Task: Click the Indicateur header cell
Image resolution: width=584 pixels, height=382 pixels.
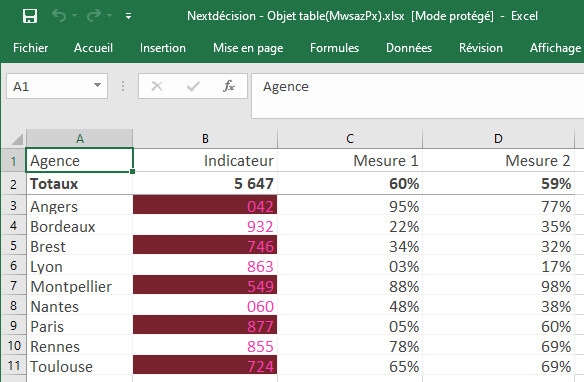Action: click(x=205, y=160)
